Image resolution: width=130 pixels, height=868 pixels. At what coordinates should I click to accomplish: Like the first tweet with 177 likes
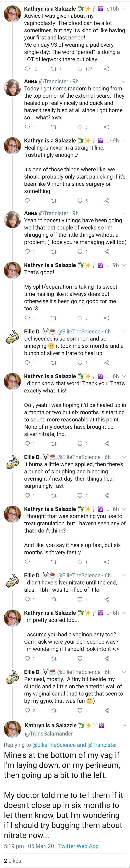click(x=80, y=69)
